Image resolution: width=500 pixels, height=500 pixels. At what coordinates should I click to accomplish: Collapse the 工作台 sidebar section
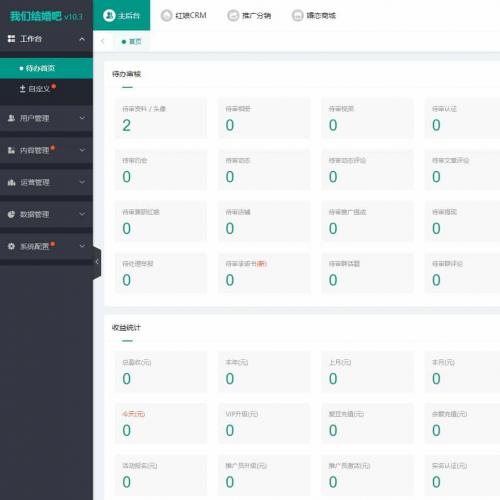[x=82, y=39]
